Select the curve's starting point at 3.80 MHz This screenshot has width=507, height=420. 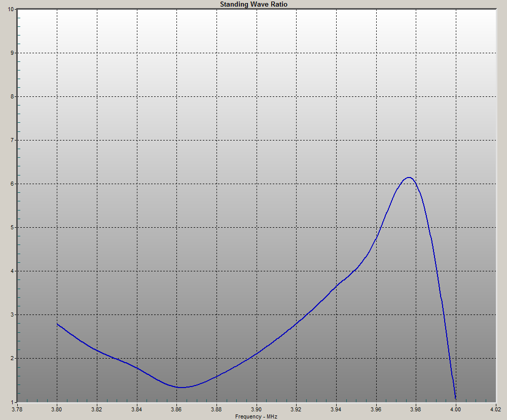tap(57, 324)
